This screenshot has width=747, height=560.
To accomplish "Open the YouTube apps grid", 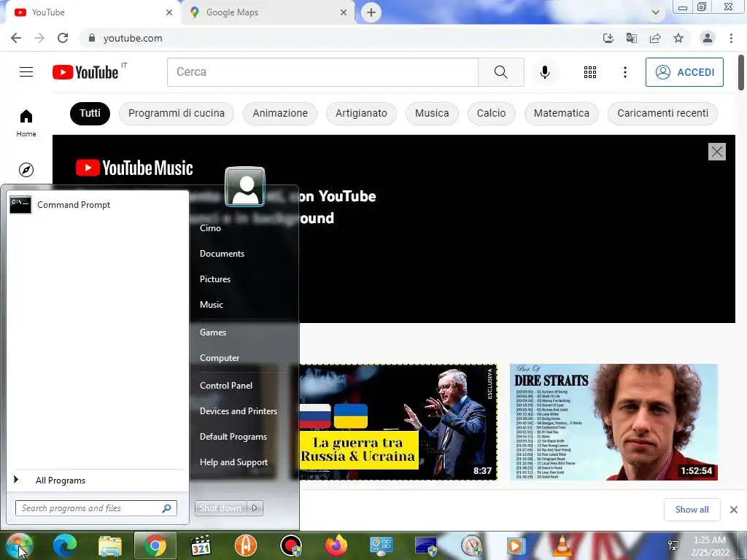I will click(x=590, y=72).
